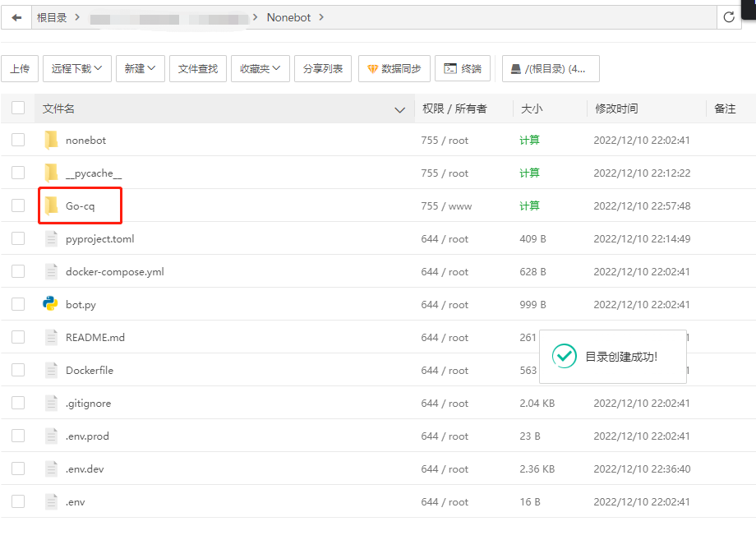Check the box for .env.dev
Viewport: 756px width, 540px height.
[x=18, y=468]
